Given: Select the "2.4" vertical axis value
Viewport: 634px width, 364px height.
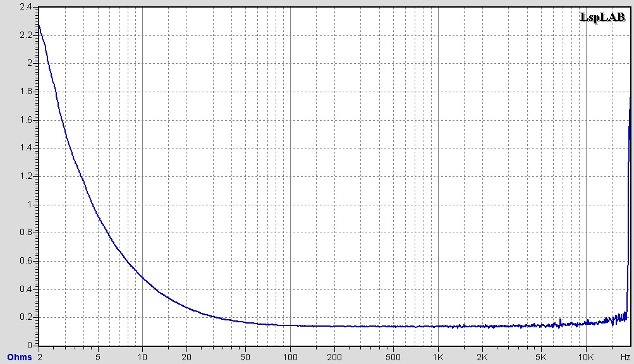Looking at the screenshot, I should click(x=26, y=7).
